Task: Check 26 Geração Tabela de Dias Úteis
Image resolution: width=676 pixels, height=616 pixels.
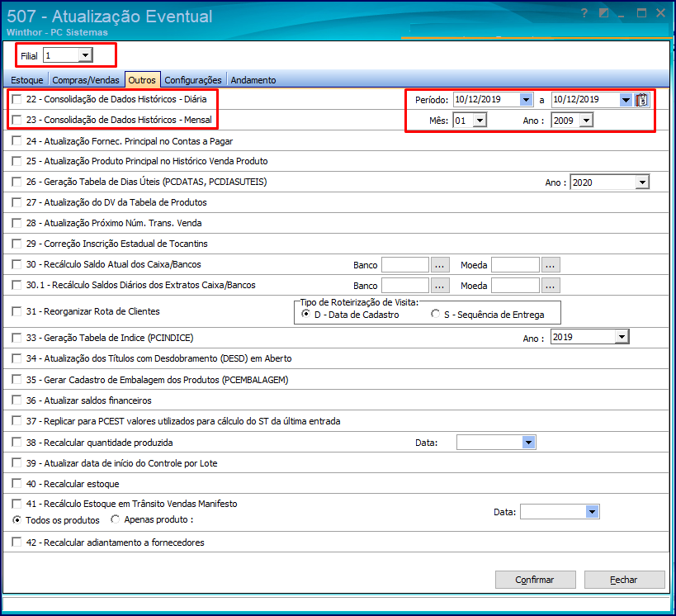Action: click(x=17, y=182)
